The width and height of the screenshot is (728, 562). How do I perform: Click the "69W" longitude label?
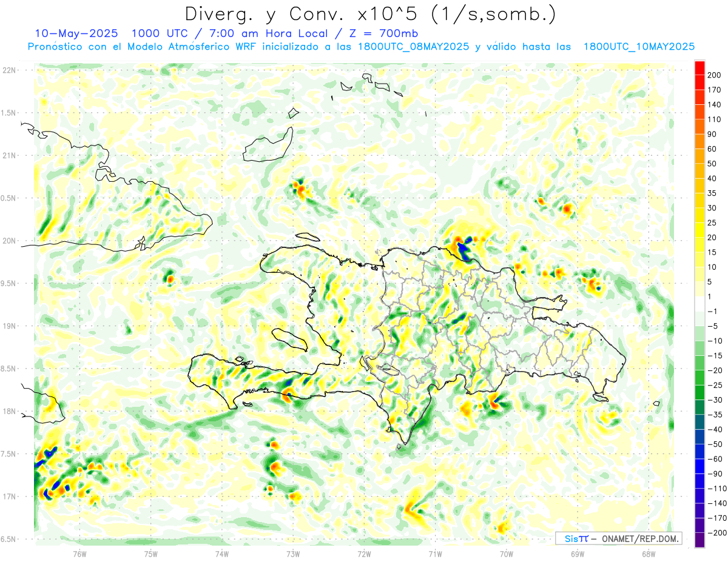[x=578, y=553]
